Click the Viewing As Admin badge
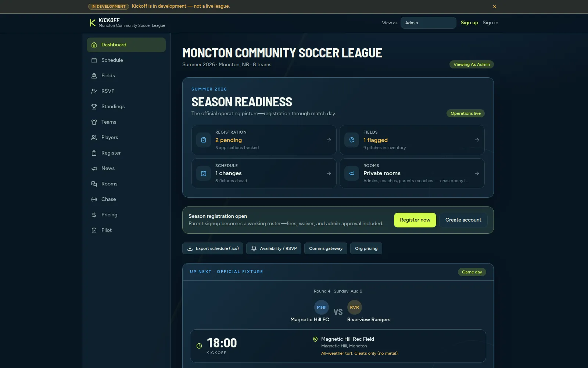588x368 pixels. pyautogui.click(x=472, y=64)
